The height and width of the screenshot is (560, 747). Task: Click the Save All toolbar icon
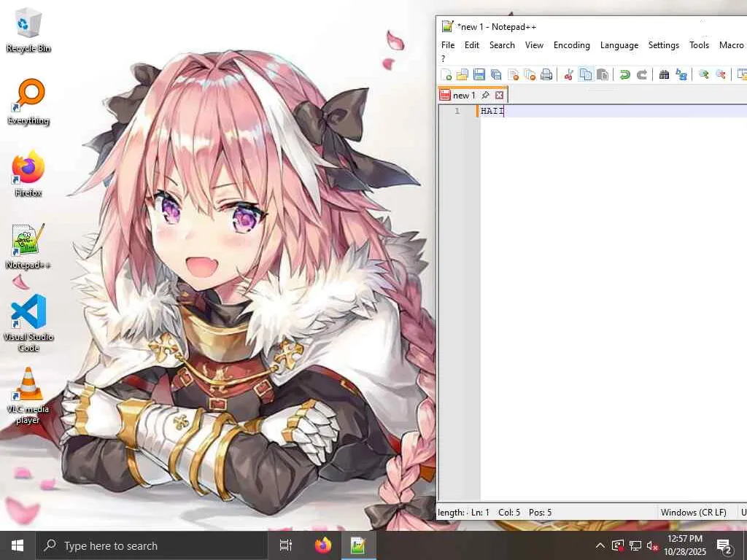click(496, 74)
